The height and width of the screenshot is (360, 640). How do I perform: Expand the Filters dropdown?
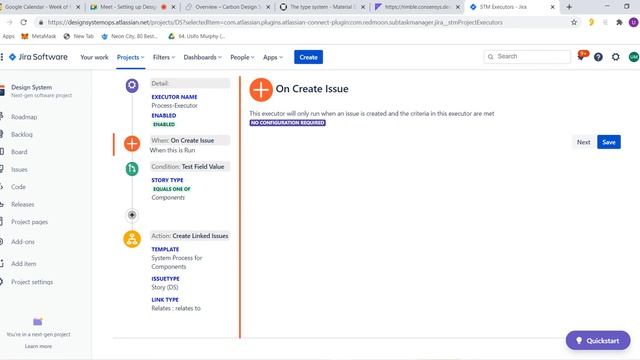tap(164, 58)
